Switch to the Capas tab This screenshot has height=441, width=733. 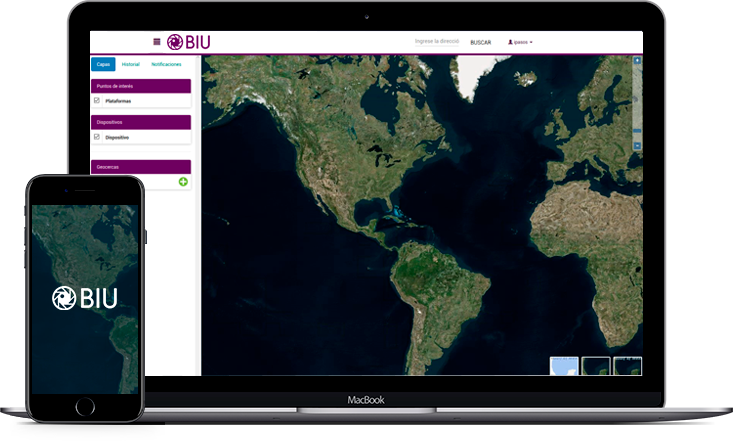(x=103, y=64)
